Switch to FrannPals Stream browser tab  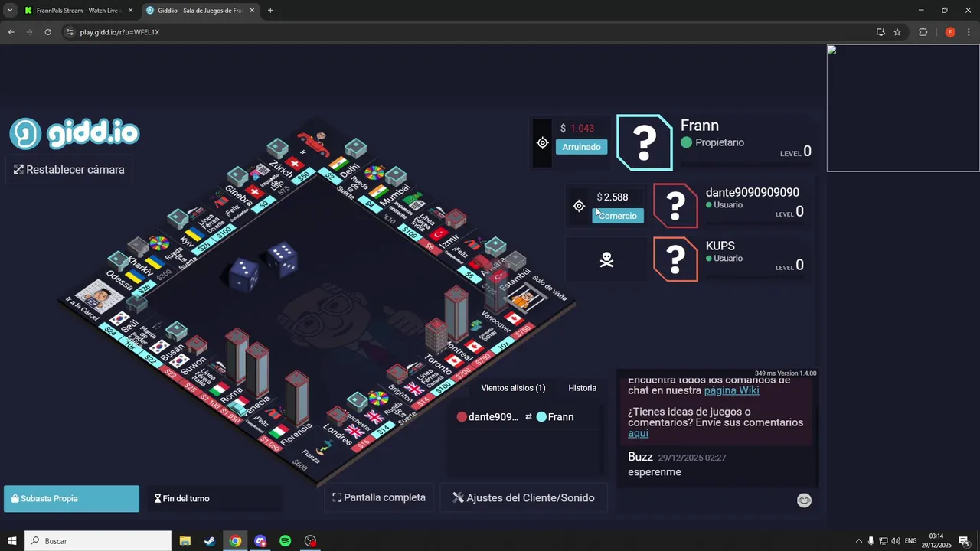(78, 11)
